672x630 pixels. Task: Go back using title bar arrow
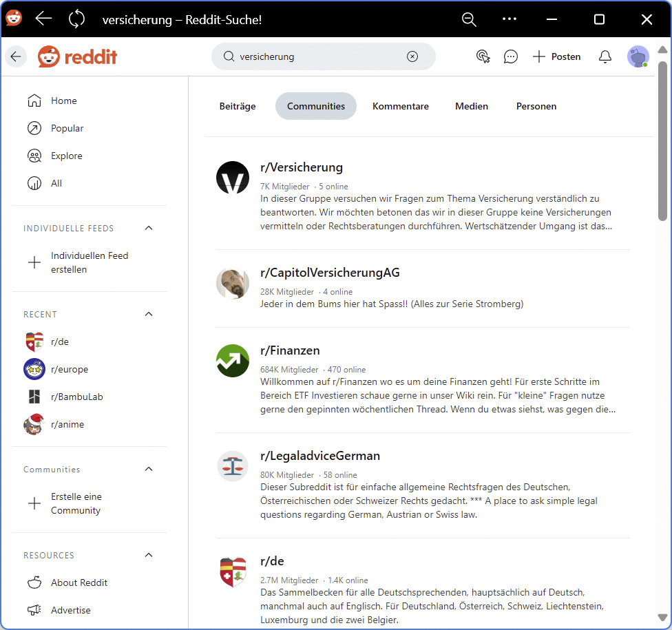(x=43, y=19)
